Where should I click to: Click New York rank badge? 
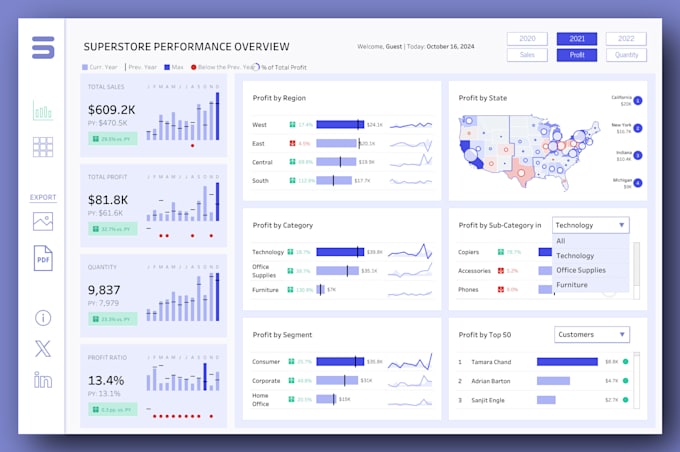point(638,128)
